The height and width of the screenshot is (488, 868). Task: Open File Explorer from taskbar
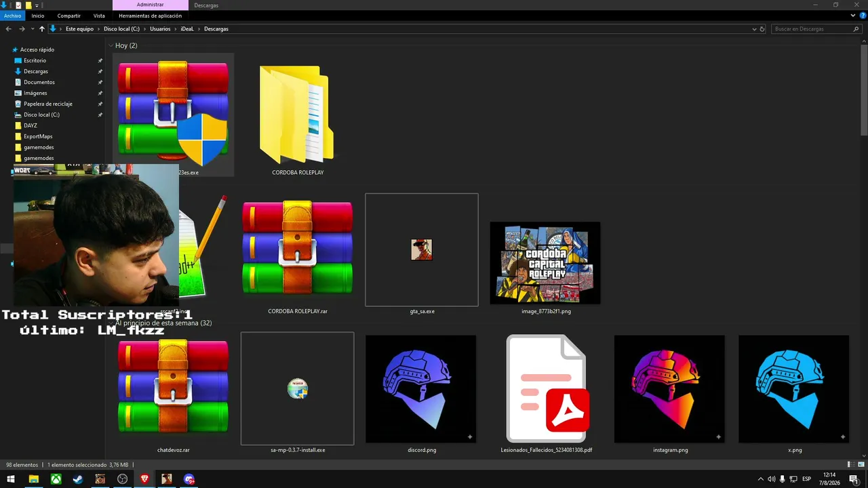(33, 479)
